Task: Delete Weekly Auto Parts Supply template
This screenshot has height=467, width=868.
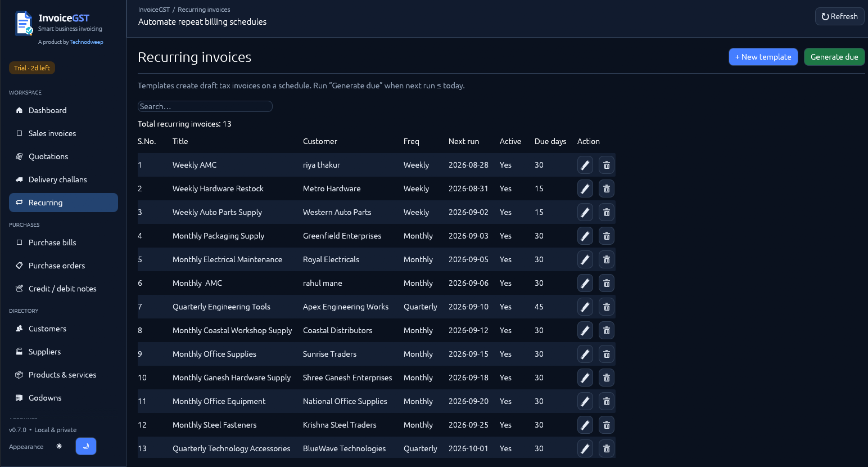Action: pyautogui.click(x=607, y=212)
